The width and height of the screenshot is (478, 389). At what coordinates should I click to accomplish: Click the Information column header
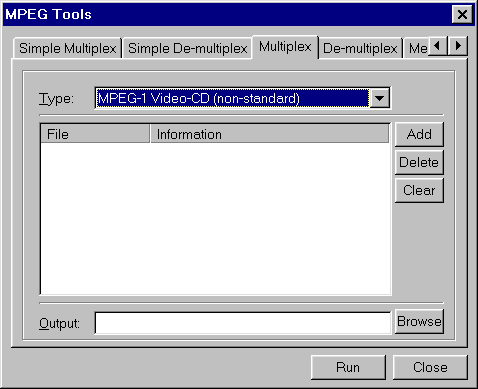[x=270, y=134]
